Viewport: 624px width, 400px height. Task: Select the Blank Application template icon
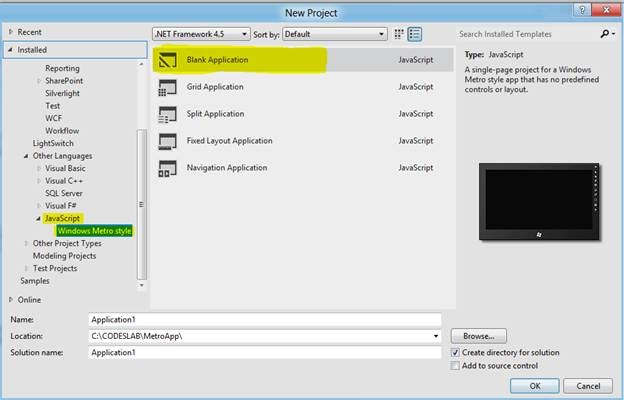point(167,60)
